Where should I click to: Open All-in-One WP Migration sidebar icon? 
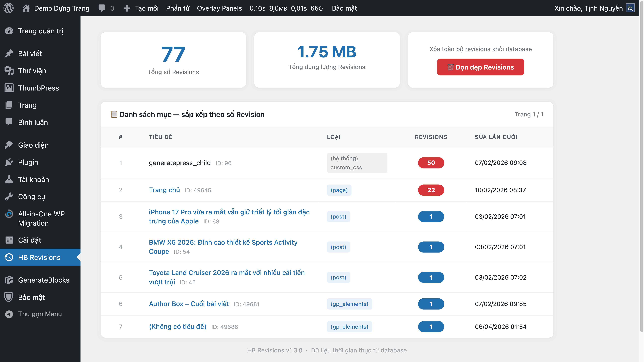(x=9, y=214)
